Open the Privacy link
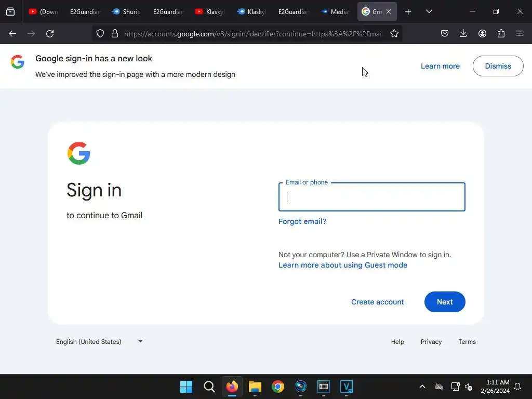 (x=431, y=342)
